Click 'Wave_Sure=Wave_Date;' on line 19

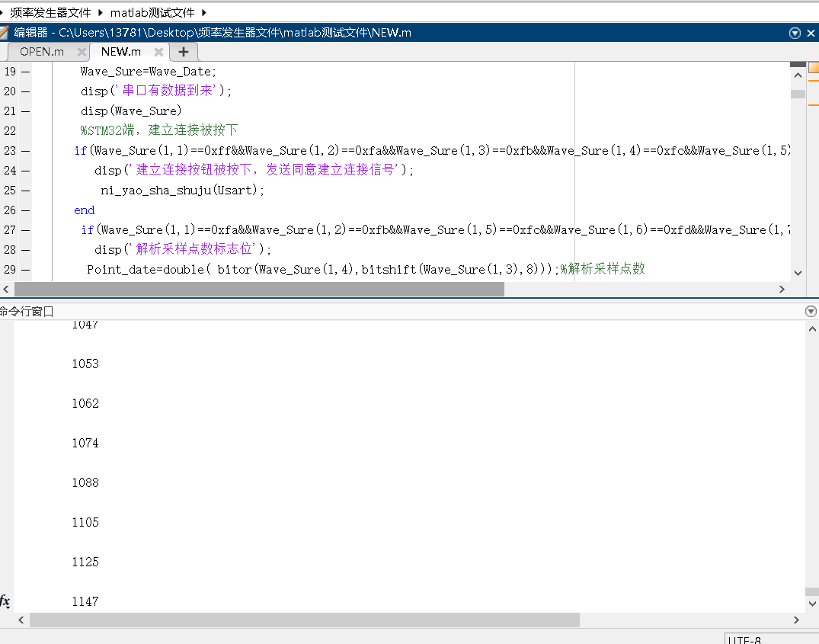tap(148, 72)
